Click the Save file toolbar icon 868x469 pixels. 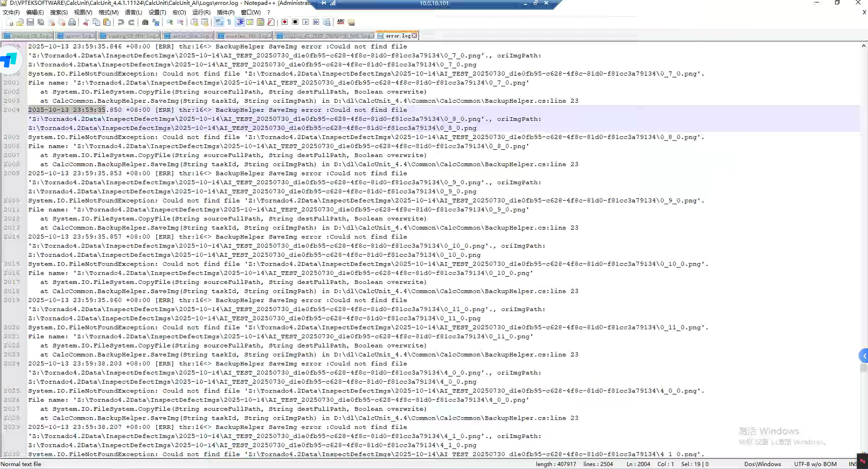coord(30,22)
